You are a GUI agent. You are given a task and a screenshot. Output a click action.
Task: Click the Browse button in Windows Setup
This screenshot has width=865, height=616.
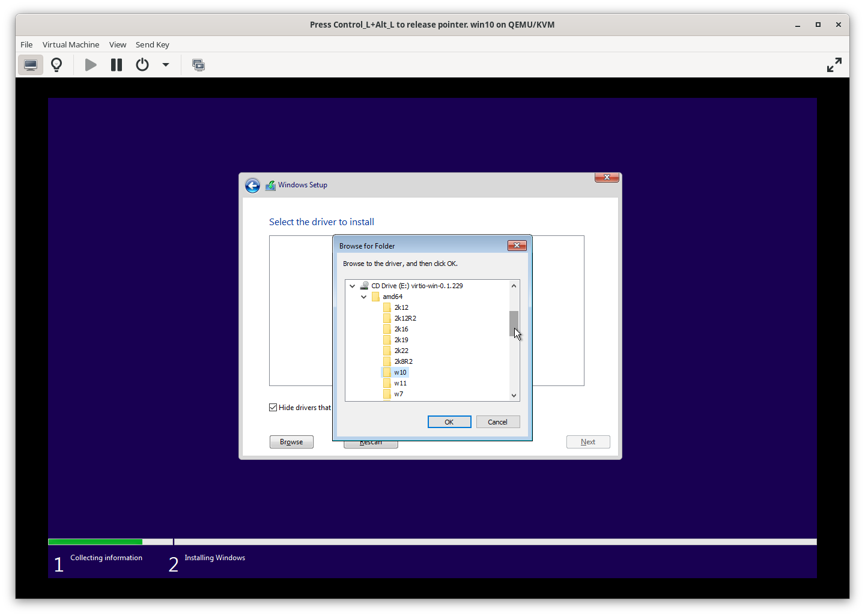[x=291, y=442]
